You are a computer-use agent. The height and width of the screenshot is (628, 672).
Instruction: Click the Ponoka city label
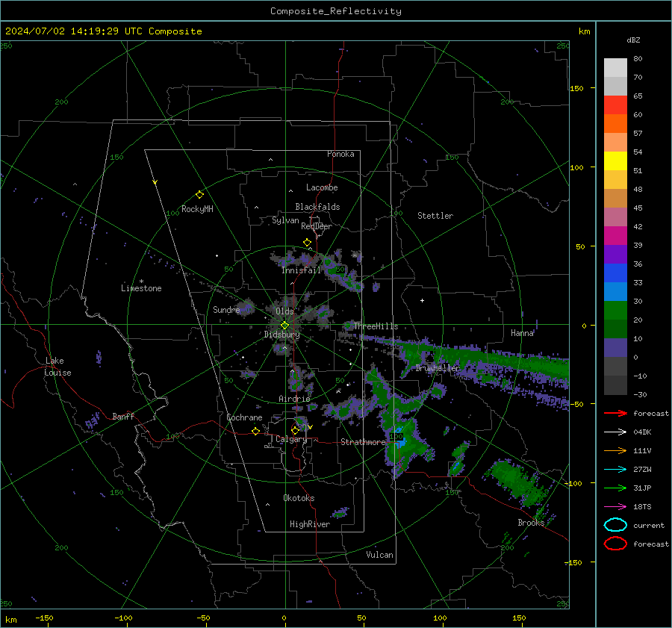click(x=340, y=154)
